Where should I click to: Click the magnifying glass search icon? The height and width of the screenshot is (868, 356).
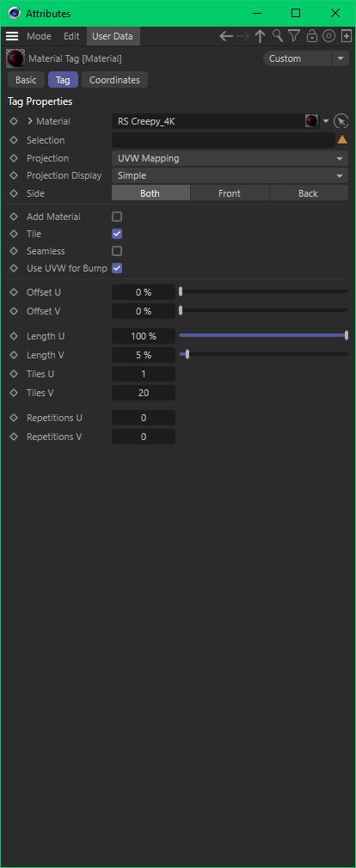pos(278,37)
